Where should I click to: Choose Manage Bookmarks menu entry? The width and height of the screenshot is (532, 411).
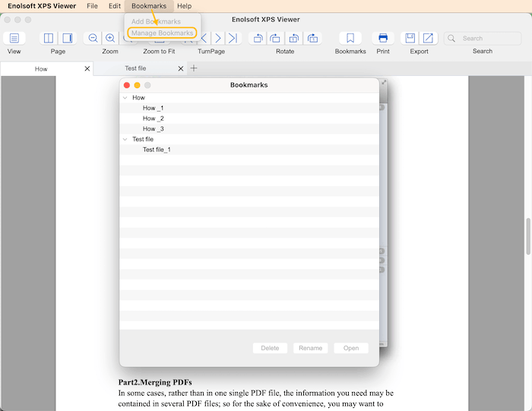click(162, 33)
